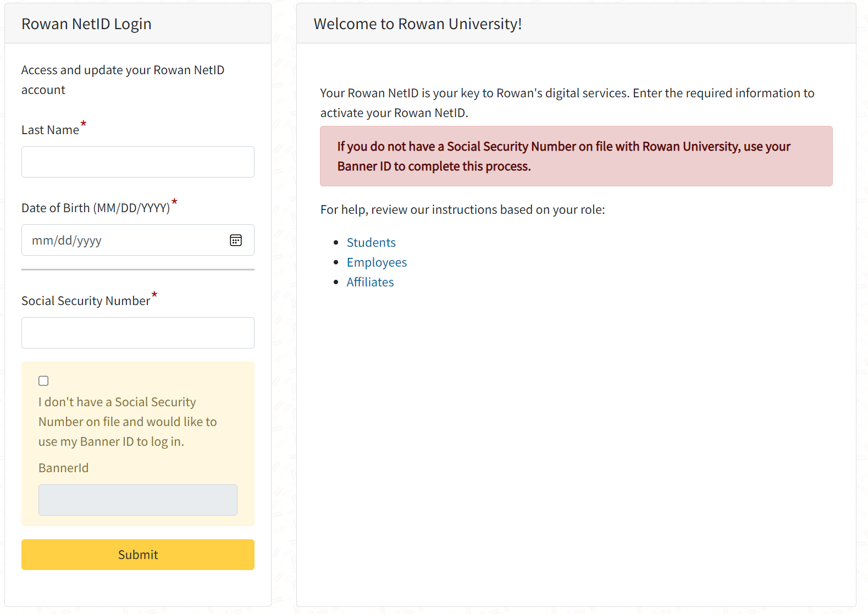Open the date picker calendar icon

[x=236, y=240]
